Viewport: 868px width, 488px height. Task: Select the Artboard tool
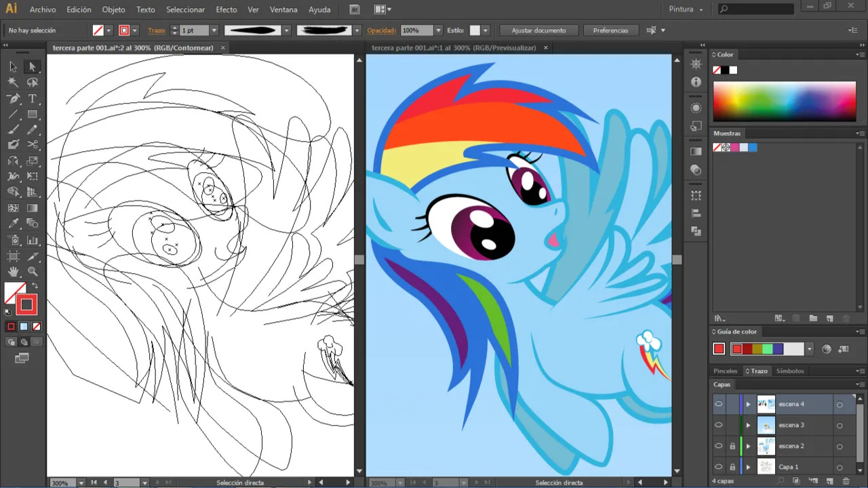coord(13,256)
